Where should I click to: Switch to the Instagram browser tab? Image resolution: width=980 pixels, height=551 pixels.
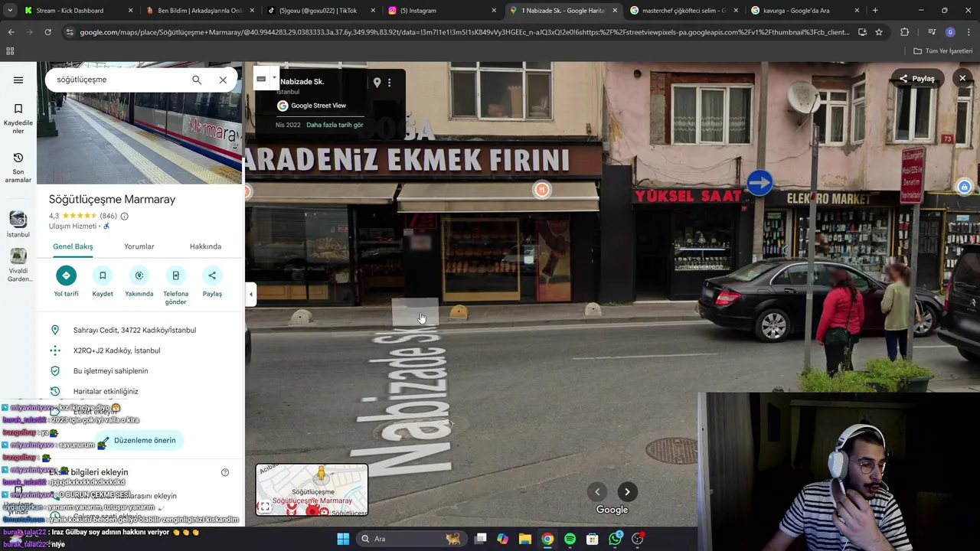[x=442, y=11]
